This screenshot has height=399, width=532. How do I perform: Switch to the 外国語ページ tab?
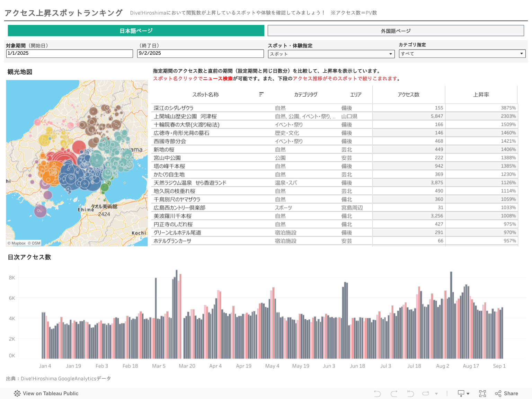click(396, 31)
